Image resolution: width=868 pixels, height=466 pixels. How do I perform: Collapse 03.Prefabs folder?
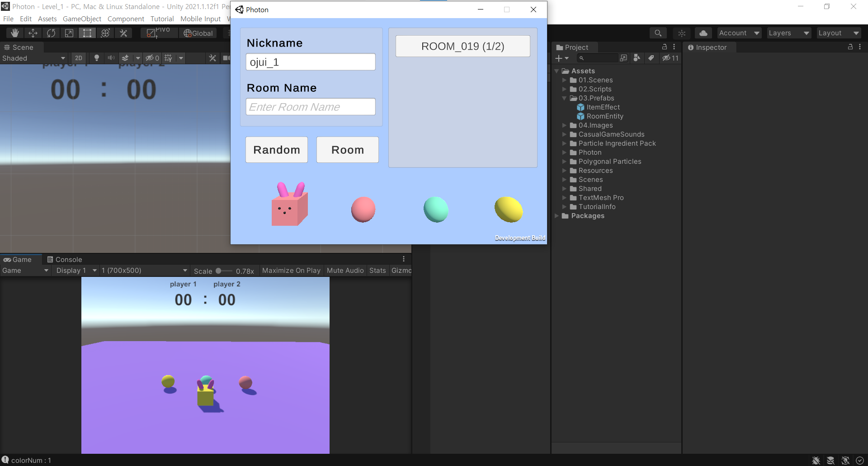pyautogui.click(x=564, y=98)
